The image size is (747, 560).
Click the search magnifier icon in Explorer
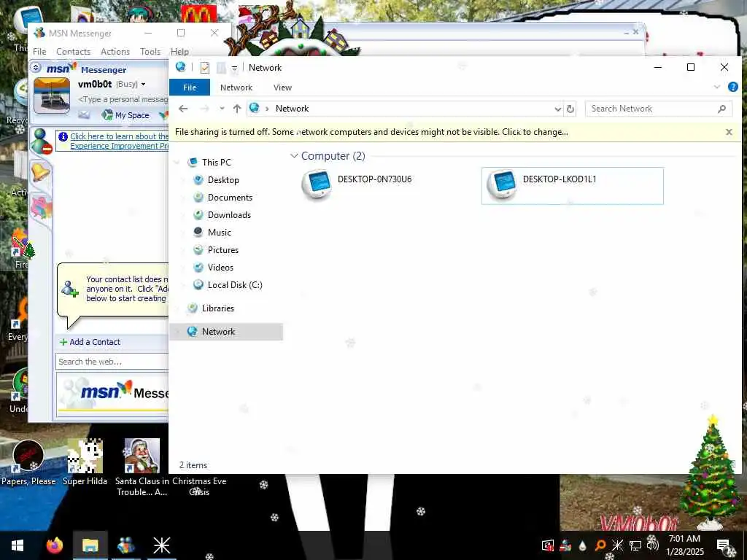[721, 109]
